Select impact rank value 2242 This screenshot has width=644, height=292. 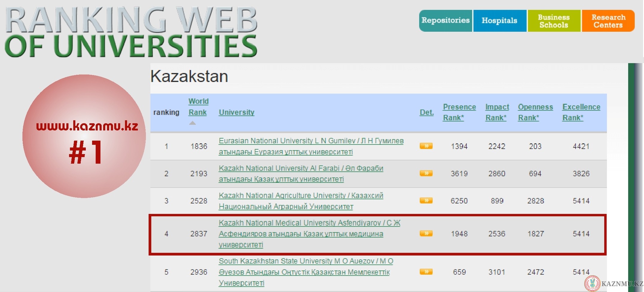497,146
